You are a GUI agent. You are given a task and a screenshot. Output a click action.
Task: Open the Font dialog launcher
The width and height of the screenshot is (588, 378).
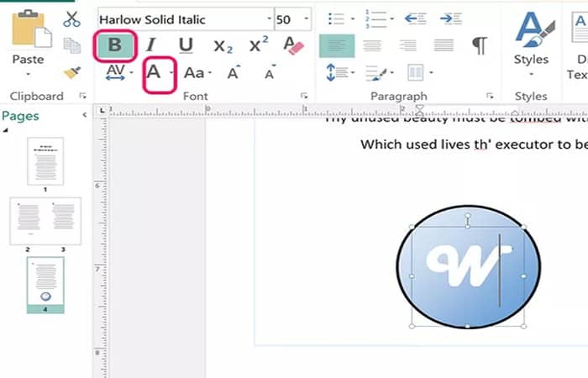(x=304, y=97)
